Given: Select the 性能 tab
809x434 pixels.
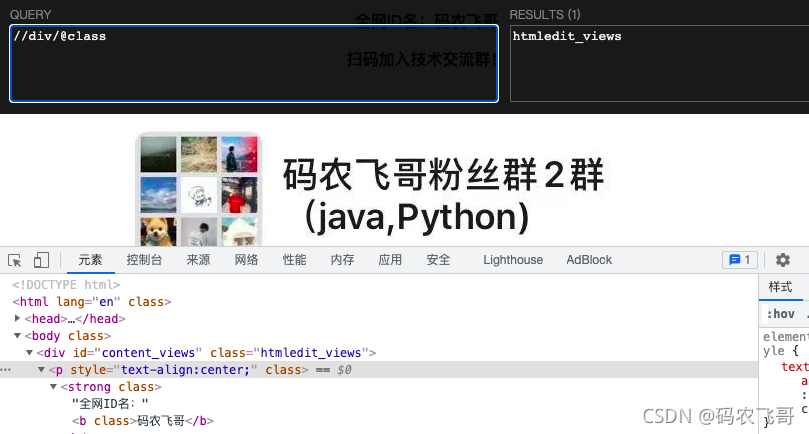Looking at the screenshot, I should [294, 260].
